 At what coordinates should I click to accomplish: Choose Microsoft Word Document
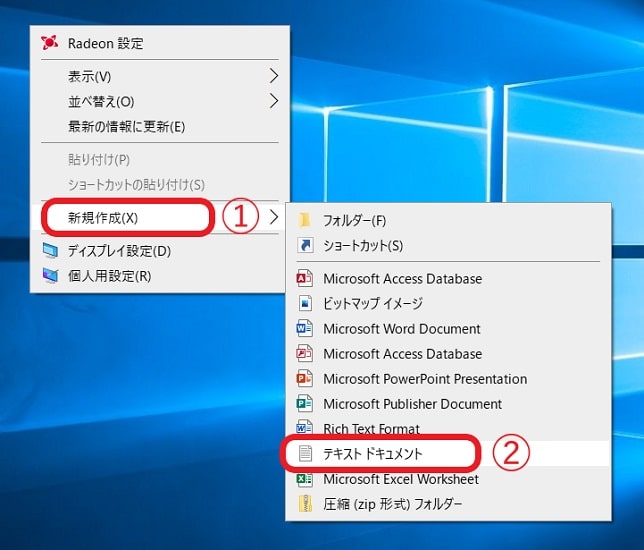[x=448, y=329]
